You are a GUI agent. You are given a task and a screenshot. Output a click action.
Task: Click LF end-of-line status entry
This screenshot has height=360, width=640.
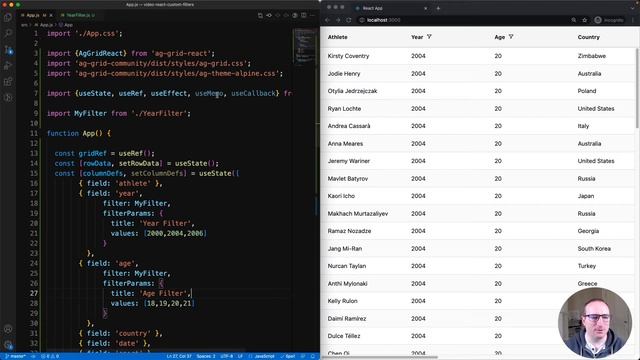pos(240,356)
